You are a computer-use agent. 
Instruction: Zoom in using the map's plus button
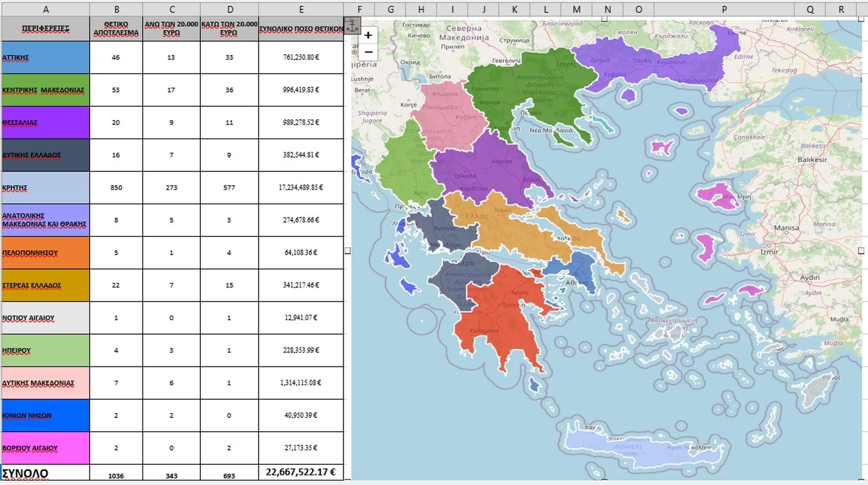(367, 35)
